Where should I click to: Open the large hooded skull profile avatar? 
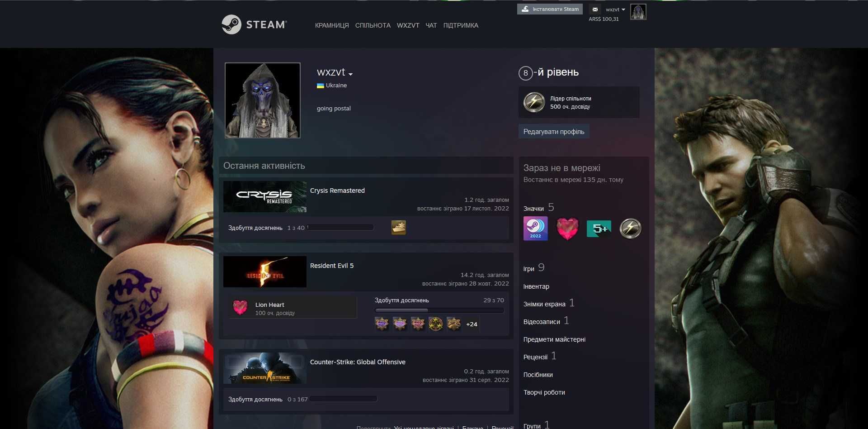coord(263,100)
